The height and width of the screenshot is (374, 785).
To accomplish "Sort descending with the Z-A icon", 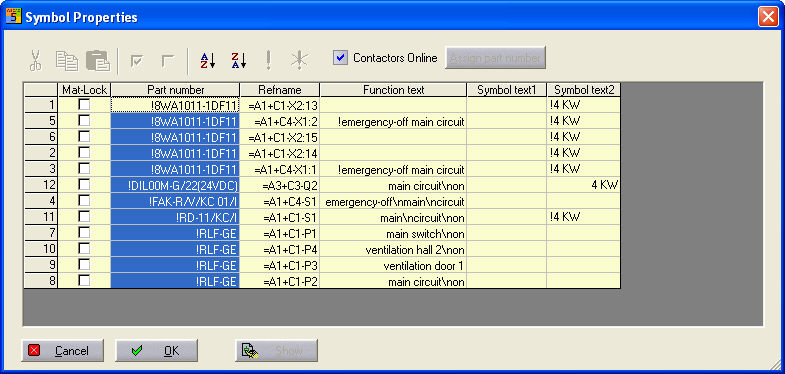I will (238, 60).
